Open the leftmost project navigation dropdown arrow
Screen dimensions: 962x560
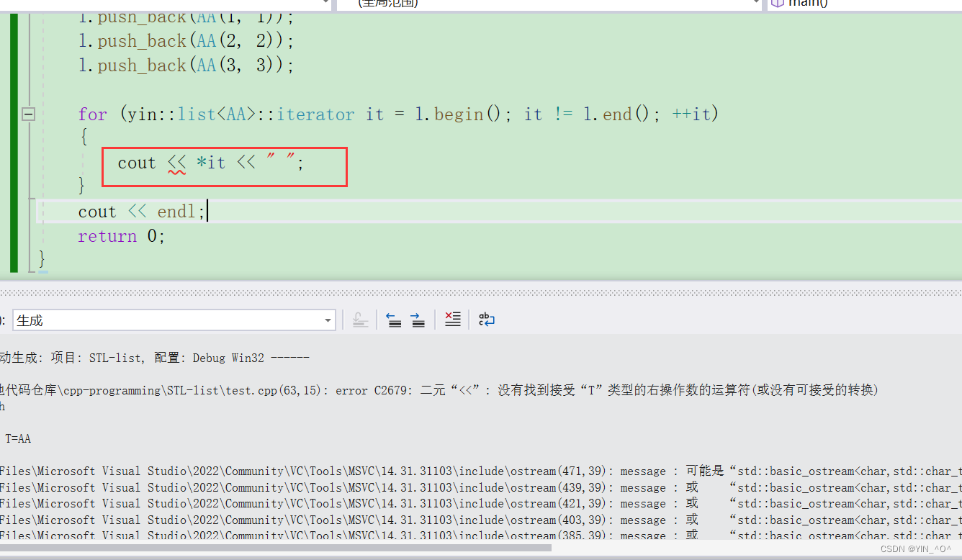(x=325, y=4)
